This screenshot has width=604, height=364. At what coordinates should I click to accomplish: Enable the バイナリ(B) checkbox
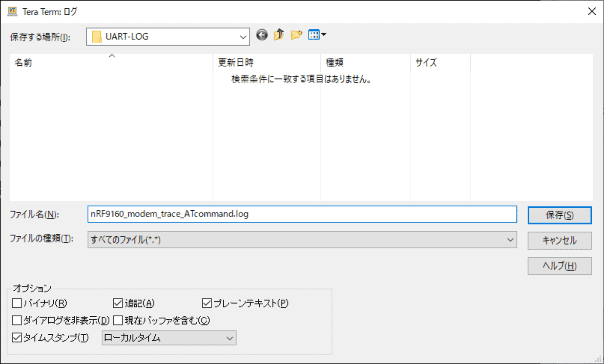click(17, 303)
